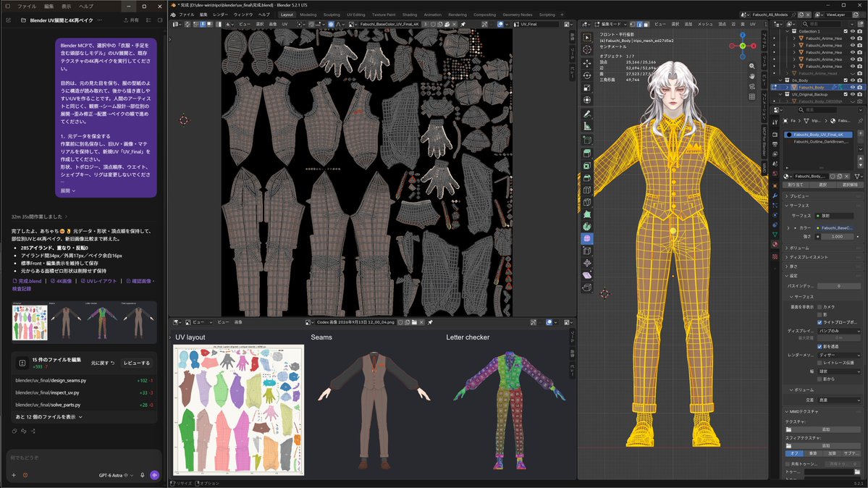The image size is (868, 488).
Task: Select the Inset Faces tool
Action: click(x=587, y=166)
